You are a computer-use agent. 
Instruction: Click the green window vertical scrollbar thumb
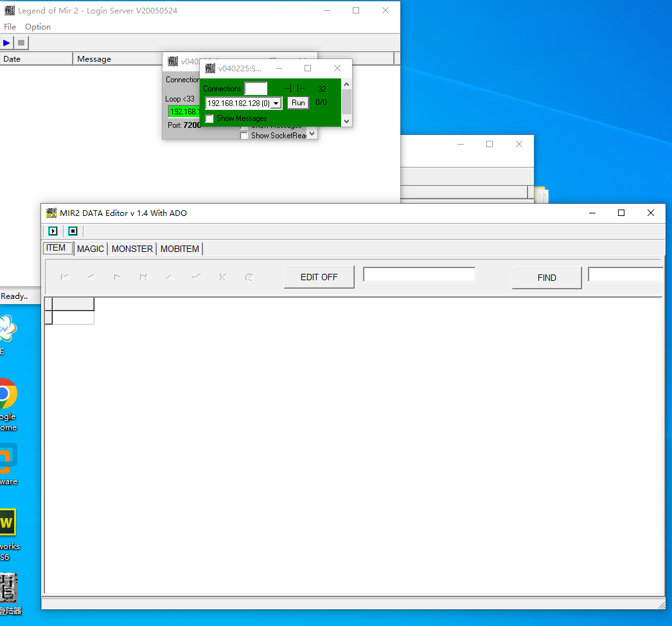tap(347, 102)
